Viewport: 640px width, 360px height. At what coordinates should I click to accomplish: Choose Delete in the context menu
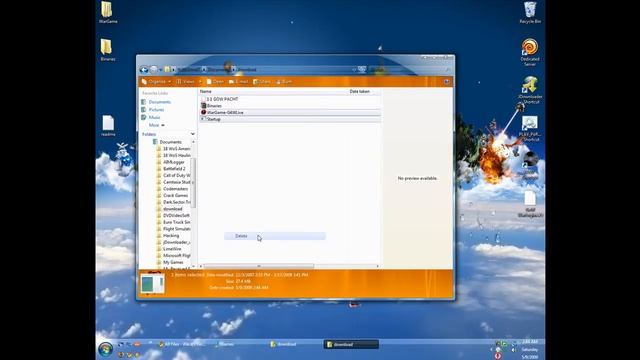click(x=275, y=236)
